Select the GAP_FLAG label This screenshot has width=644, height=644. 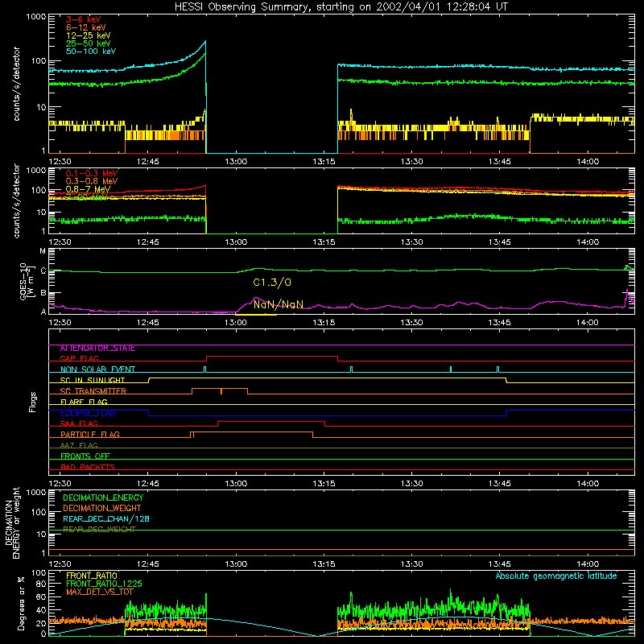(x=79, y=359)
